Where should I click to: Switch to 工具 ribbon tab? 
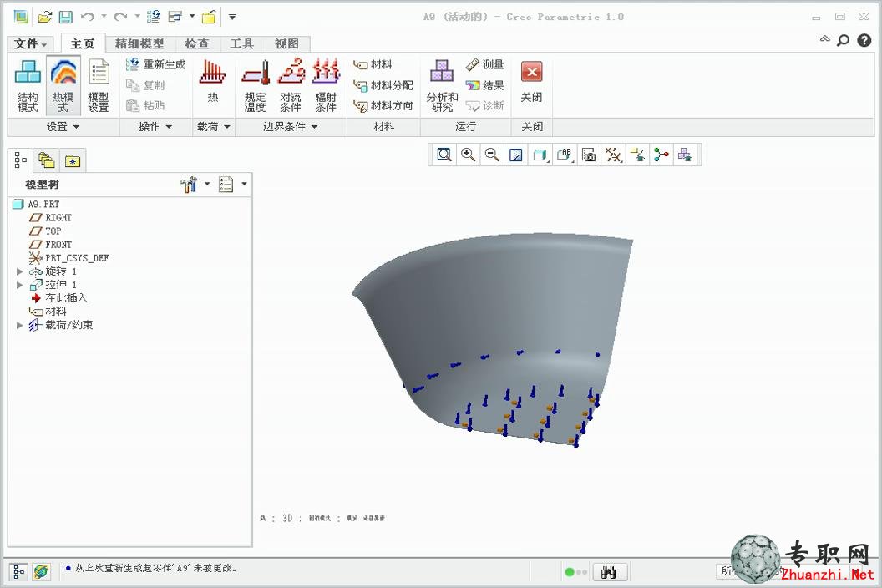click(242, 44)
